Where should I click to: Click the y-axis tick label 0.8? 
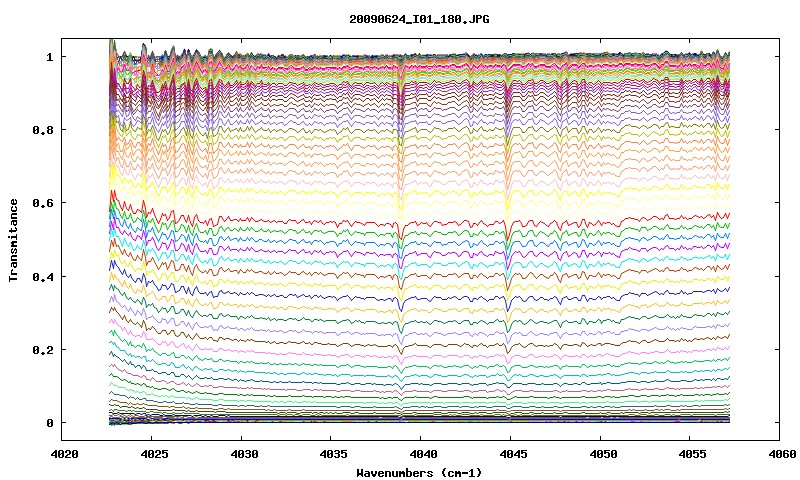(x=43, y=130)
